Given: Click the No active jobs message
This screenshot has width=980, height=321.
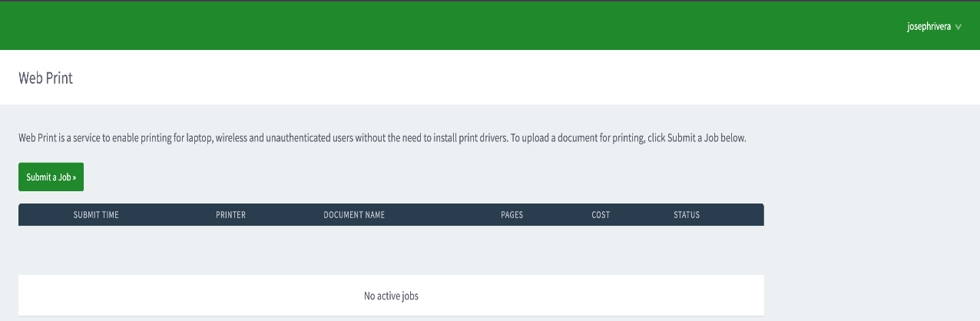Looking at the screenshot, I should click(391, 296).
